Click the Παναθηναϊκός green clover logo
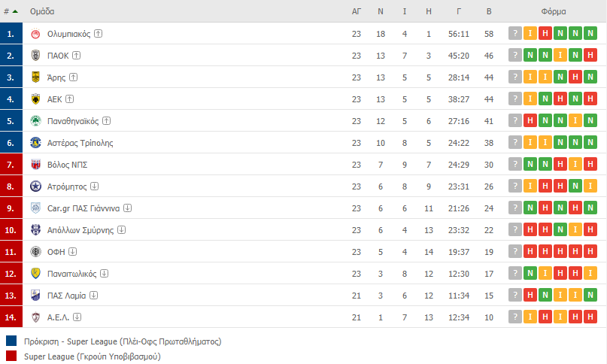The image size is (607, 364). tap(35, 121)
